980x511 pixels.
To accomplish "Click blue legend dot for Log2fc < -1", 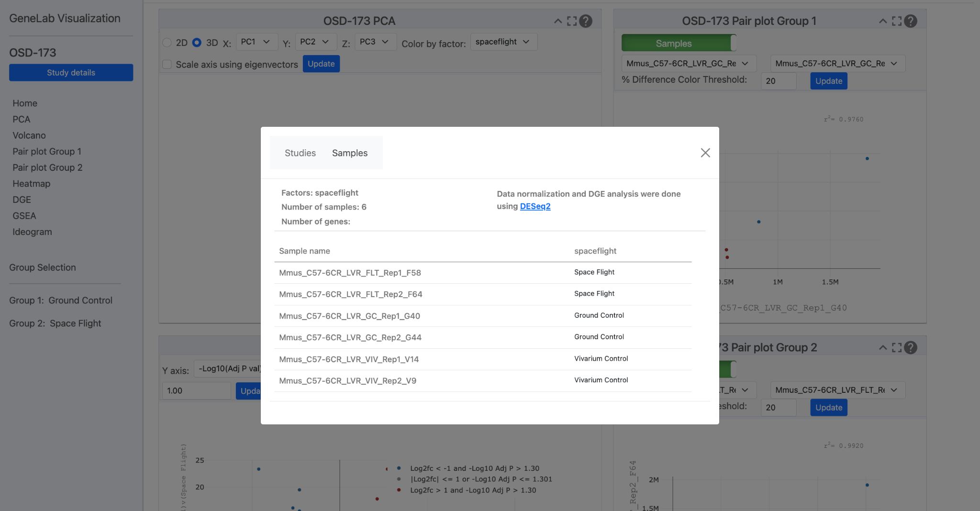I will click(399, 468).
